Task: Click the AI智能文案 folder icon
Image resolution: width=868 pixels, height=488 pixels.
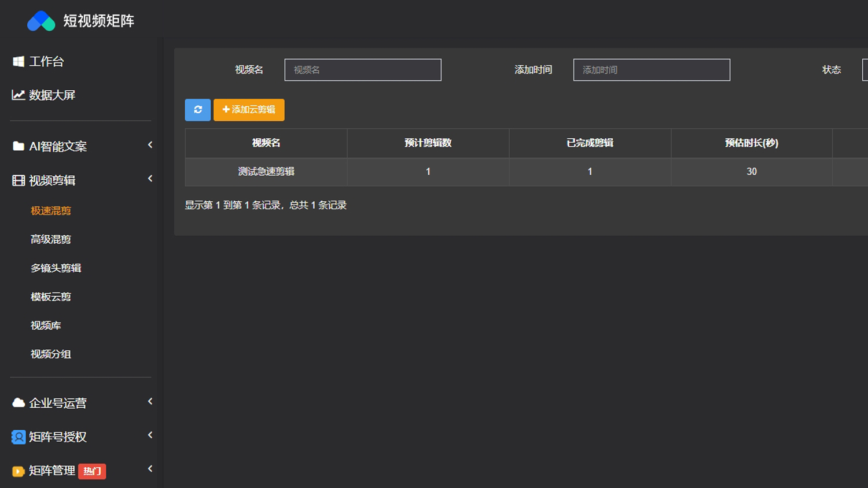Action: coord(19,146)
